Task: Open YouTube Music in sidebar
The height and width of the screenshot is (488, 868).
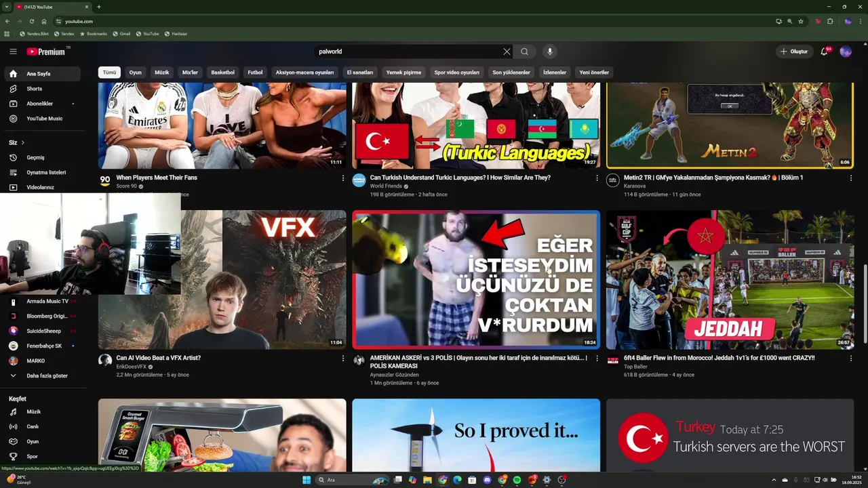Action: [x=43, y=119]
